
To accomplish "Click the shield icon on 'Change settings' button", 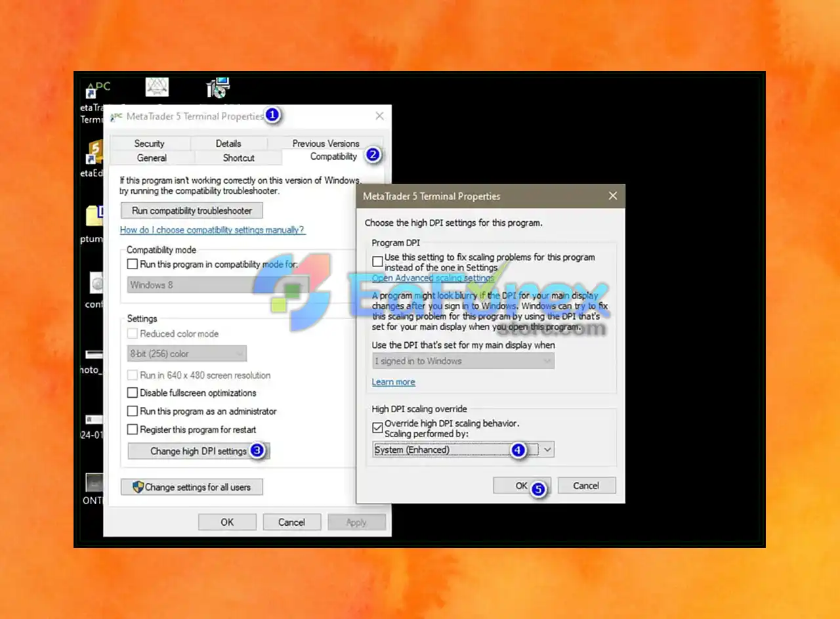I will 138,487.
